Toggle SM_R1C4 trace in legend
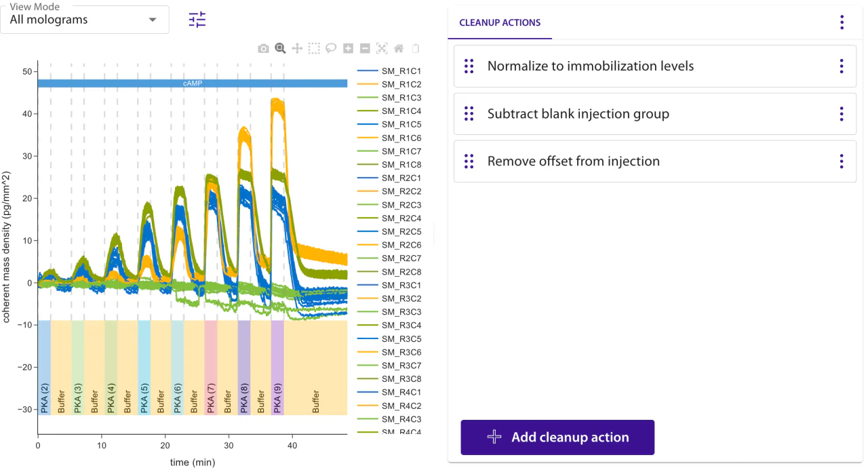Viewport: 868px width, 468px height. tap(389, 111)
